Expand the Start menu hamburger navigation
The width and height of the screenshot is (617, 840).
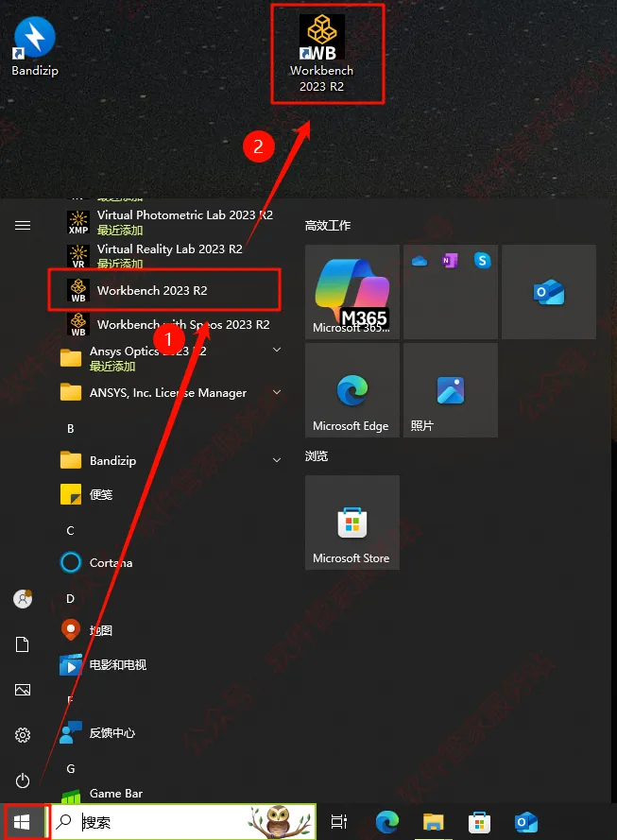click(x=23, y=226)
